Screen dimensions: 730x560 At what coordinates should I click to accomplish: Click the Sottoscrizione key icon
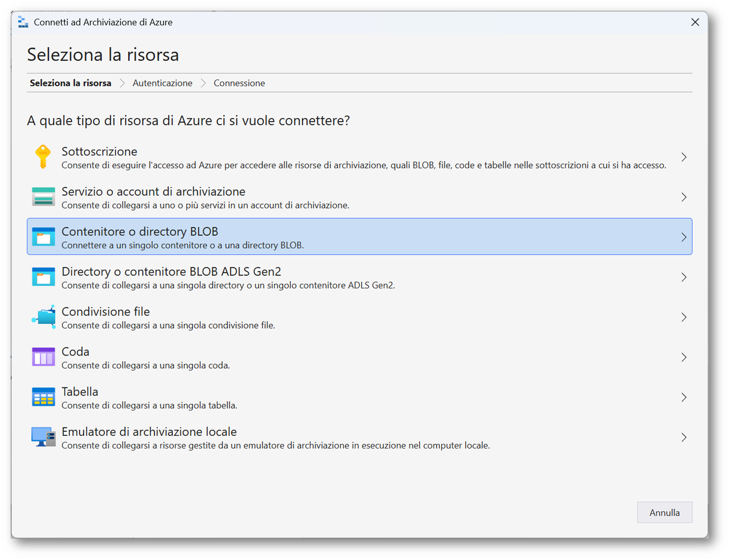click(43, 157)
